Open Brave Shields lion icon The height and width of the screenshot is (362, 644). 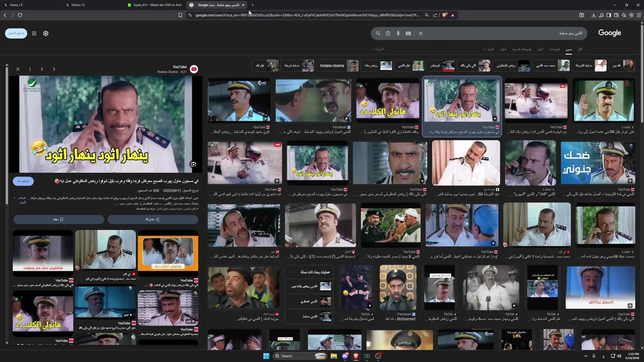[x=444, y=15]
